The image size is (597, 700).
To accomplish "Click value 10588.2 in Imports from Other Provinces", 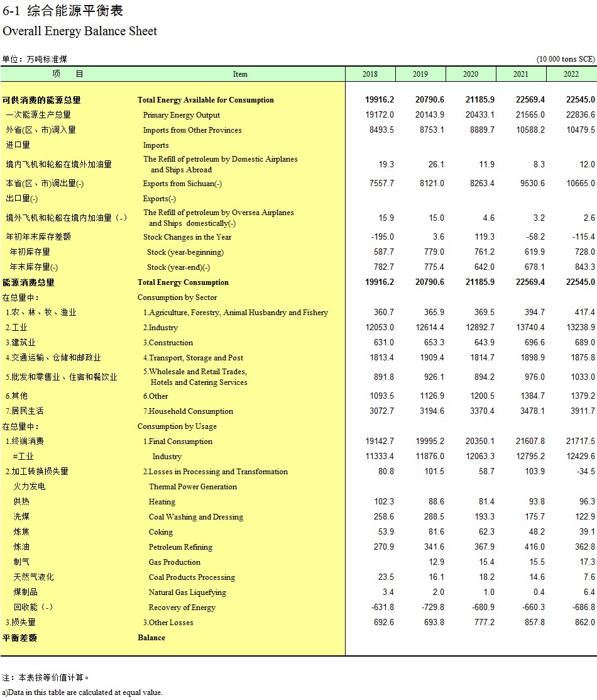I will click(x=530, y=130).
